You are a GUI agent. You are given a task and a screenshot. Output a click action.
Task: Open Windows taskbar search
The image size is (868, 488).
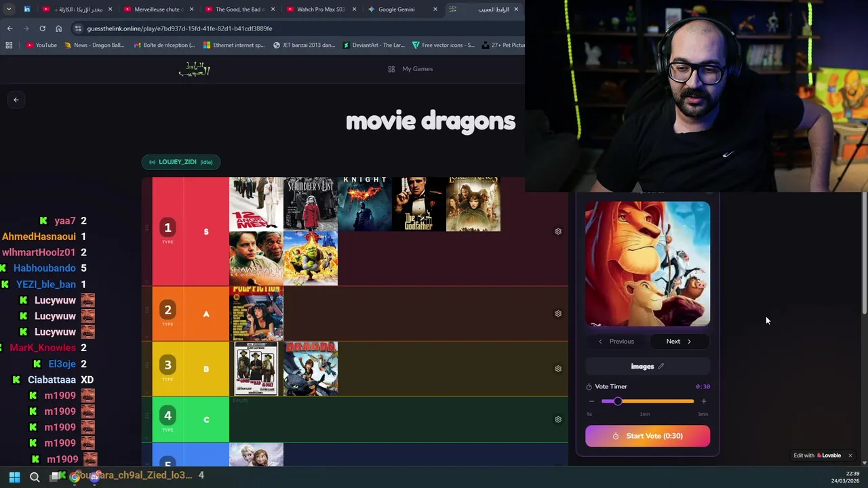click(35, 477)
